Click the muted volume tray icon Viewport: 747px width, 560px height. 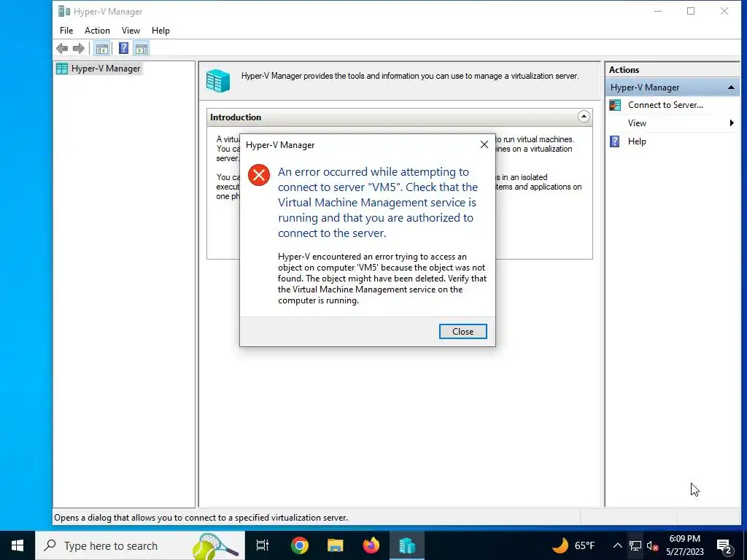click(x=652, y=545)
